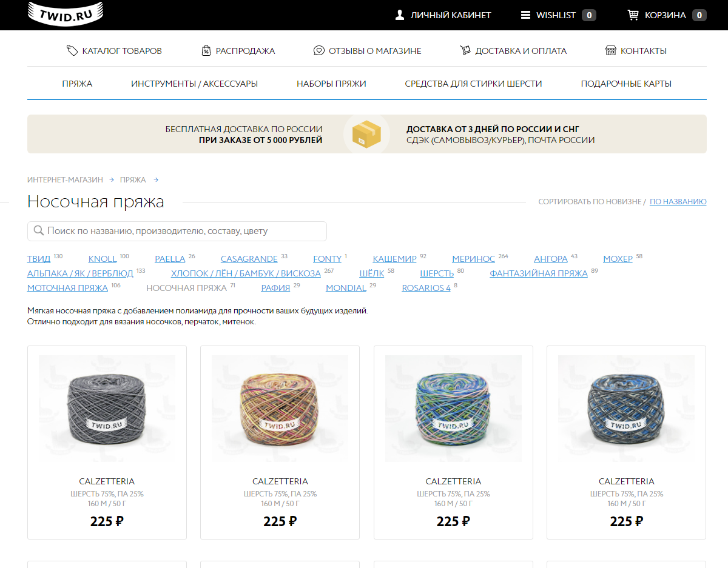This screenshot has height=568, width=728.
Task: Open the blue-green Calzetteria yarn thumbnail
Action: (453, 409)
